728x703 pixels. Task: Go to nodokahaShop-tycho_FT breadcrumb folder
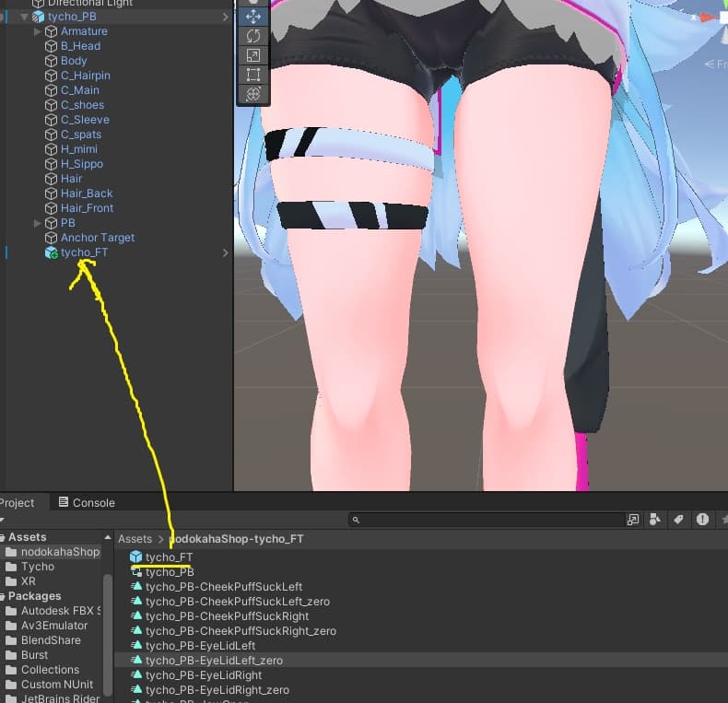click(236, 539)
